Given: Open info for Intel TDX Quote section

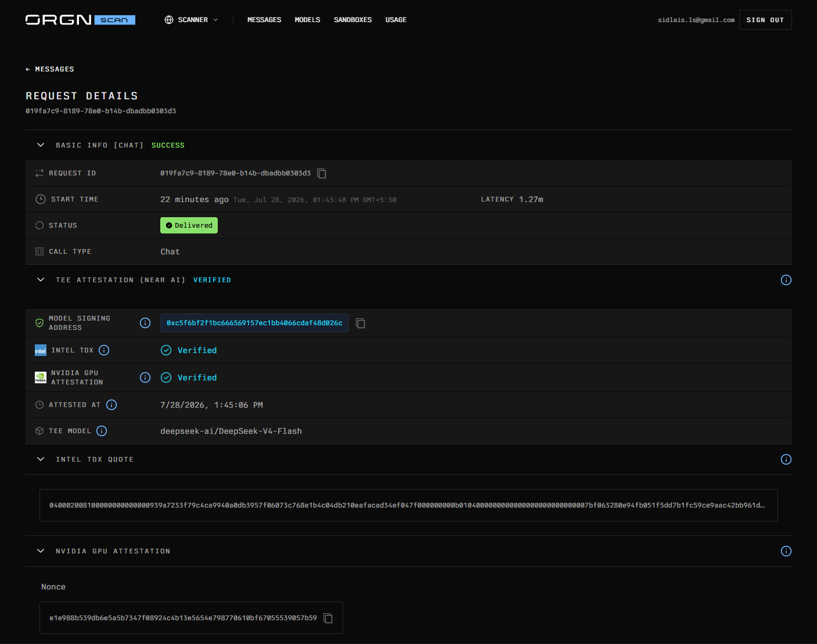Looking at the screenshot, I should click(x=786, y=459).
